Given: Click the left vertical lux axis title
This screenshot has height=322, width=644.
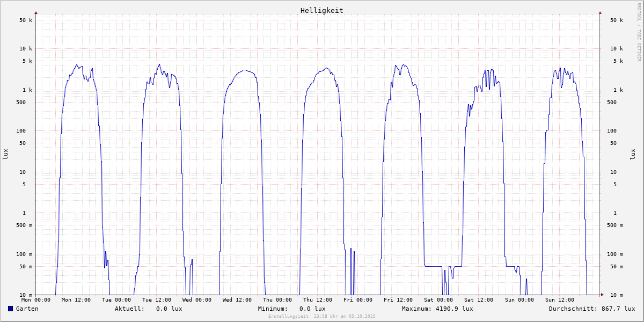Looking at the screenshot, I should point(5,154).
